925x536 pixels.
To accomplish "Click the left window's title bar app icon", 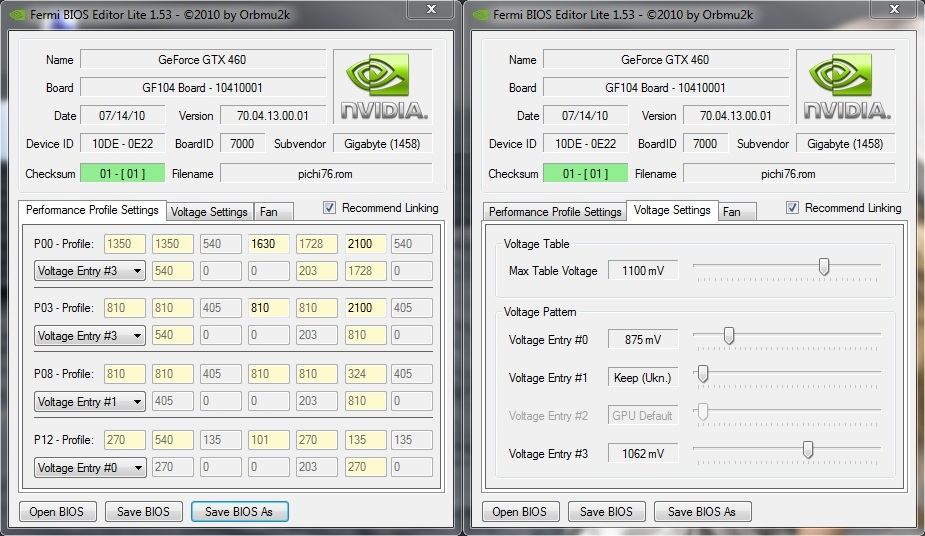I will click(x=18, y=15).
